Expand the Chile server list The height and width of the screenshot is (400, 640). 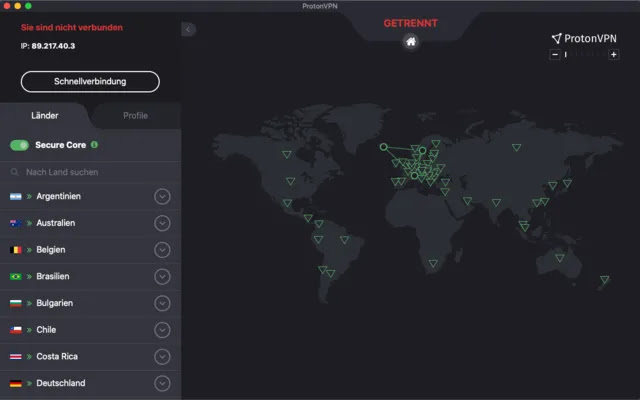pyautogui.click(x=162, y=330)
